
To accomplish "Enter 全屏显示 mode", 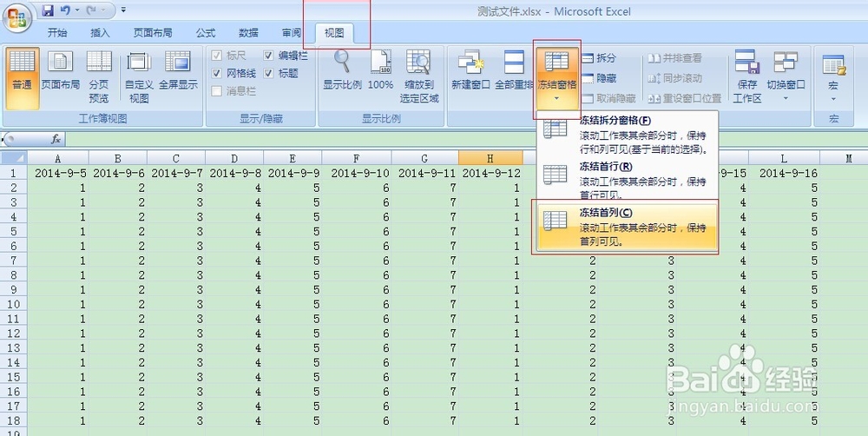I will 178,71.
